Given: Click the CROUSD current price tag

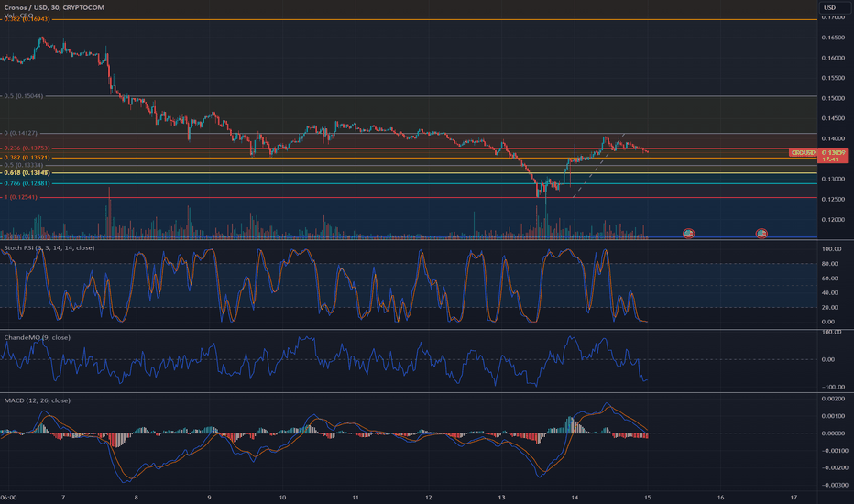Looking at the screenshot, I should click(x=803, y=152).
